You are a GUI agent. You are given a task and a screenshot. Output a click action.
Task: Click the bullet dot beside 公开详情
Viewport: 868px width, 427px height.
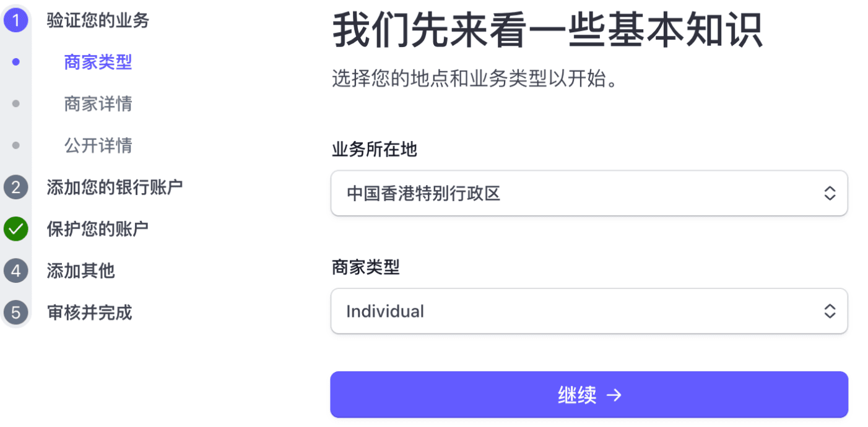pos(16,145)
